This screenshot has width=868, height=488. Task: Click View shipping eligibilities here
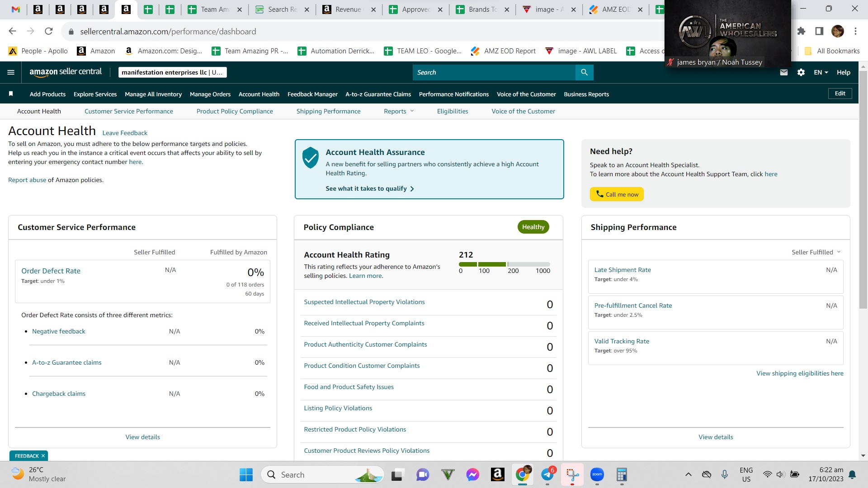[800, 373]
